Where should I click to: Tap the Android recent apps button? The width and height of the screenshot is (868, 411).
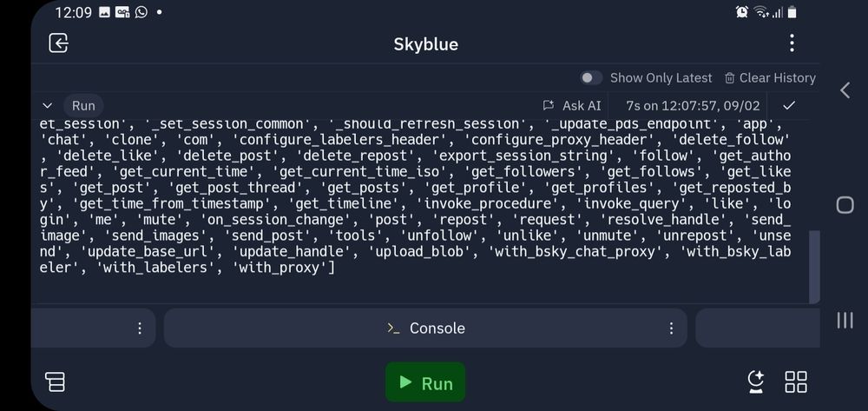[845, 320]
